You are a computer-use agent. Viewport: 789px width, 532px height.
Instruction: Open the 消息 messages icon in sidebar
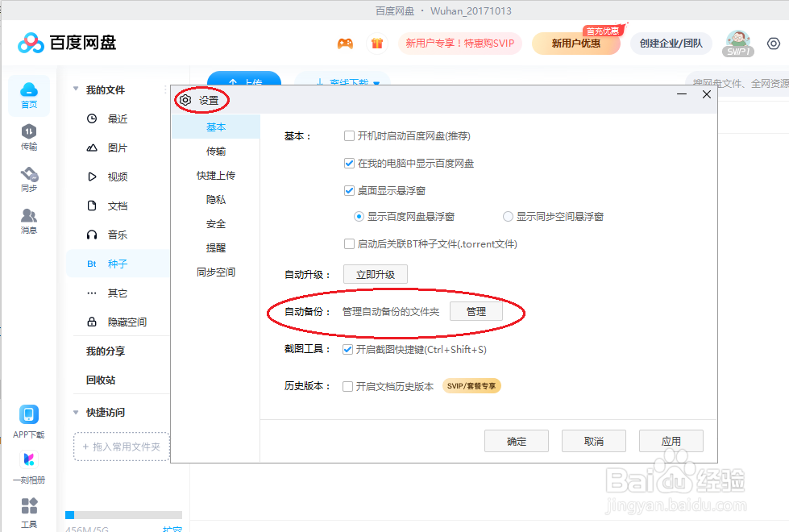29,221
